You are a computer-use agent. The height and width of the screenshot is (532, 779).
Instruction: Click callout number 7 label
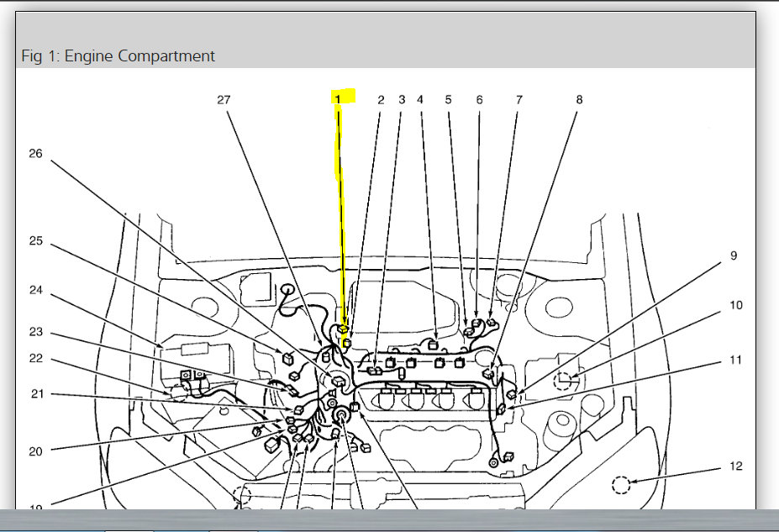[x=519, y=100]
